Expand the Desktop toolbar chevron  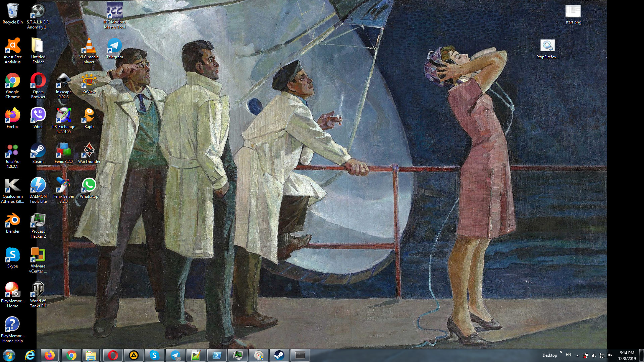[x=561, y=352]
